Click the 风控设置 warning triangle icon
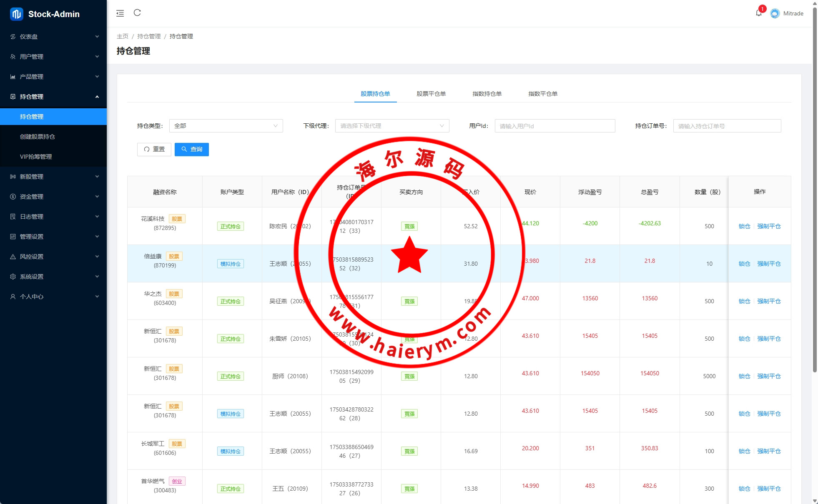818x504 pixels. point(13,257)
